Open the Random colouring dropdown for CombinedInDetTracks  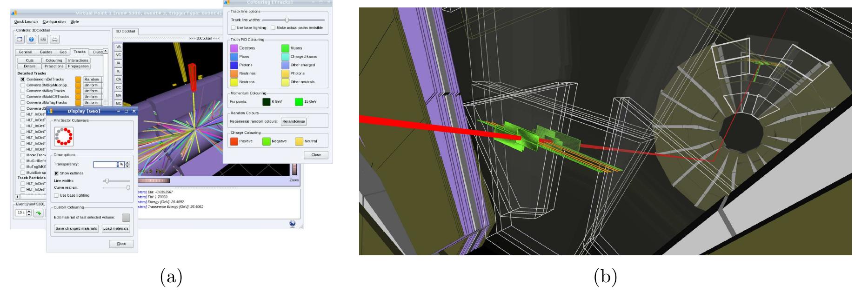(91, 80)
